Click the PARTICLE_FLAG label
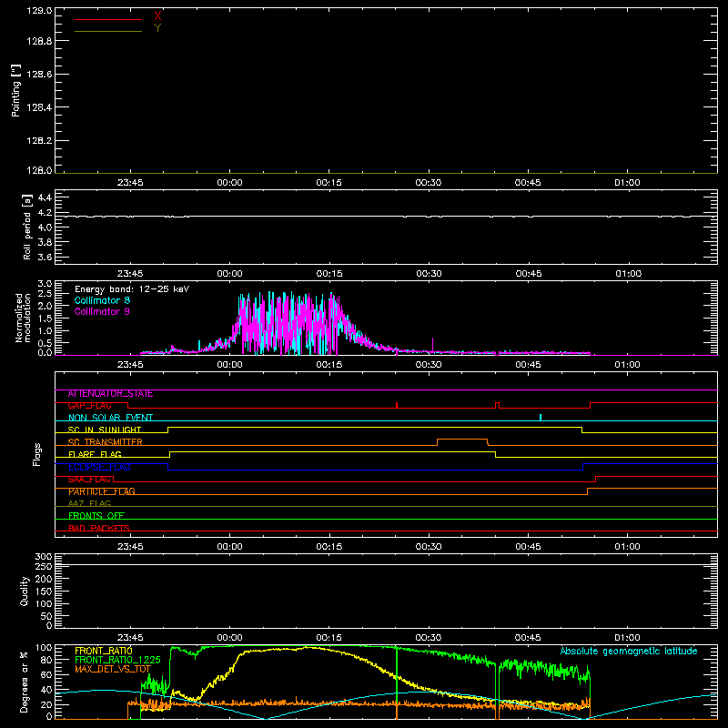 click(102, 491)
